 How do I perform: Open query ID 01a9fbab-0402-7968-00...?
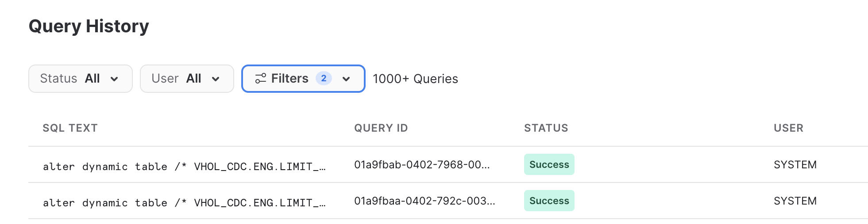422,165
